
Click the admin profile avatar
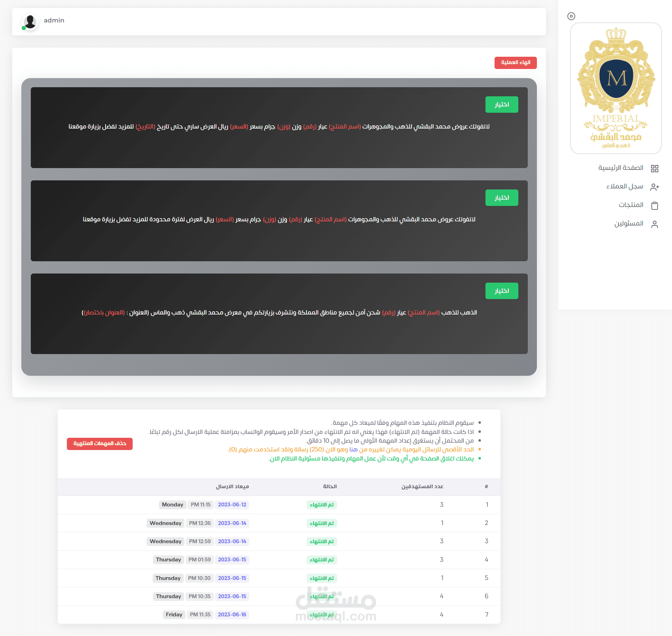pos(30,22)
